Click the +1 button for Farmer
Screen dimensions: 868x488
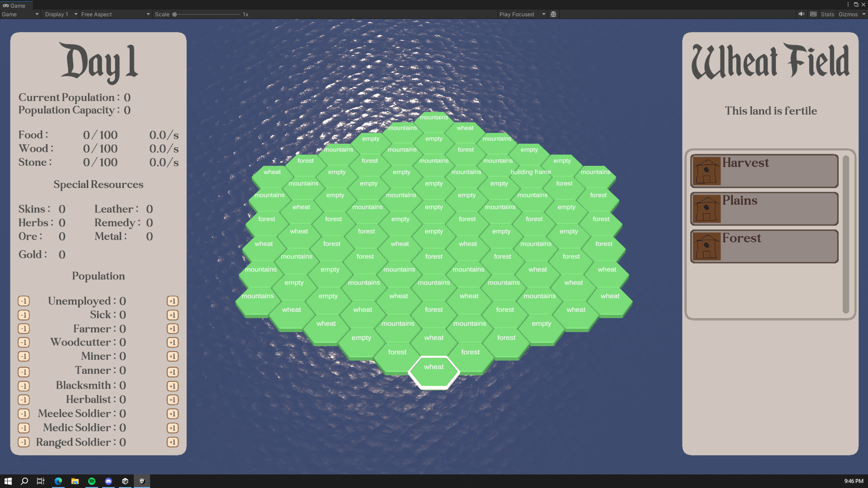point(172,328)
